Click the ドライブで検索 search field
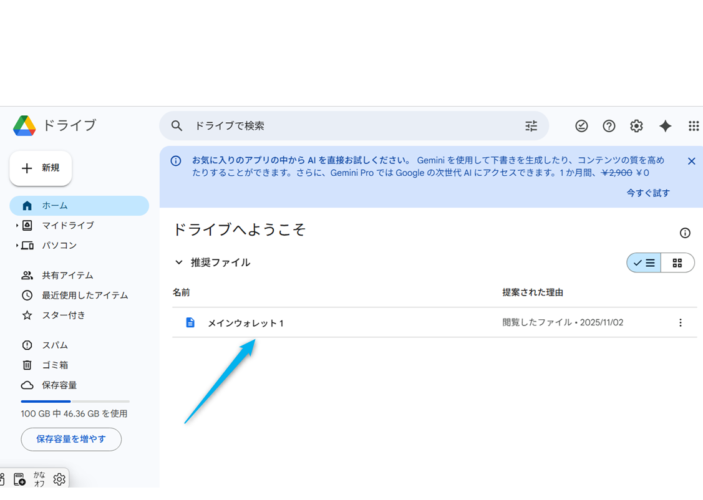This screenshot has width=703, height=500. 354,126
